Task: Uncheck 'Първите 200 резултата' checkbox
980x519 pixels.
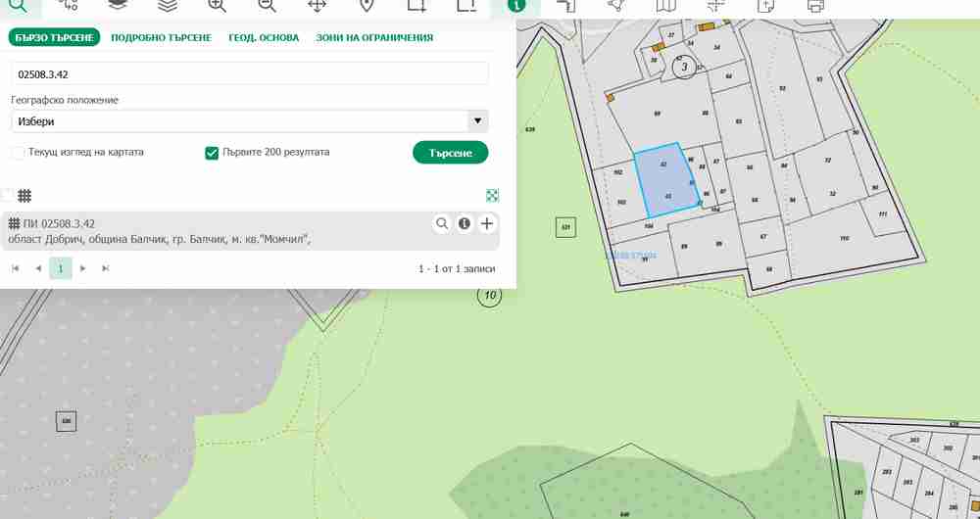Action: pyautogui.click(x=212, y=153)
